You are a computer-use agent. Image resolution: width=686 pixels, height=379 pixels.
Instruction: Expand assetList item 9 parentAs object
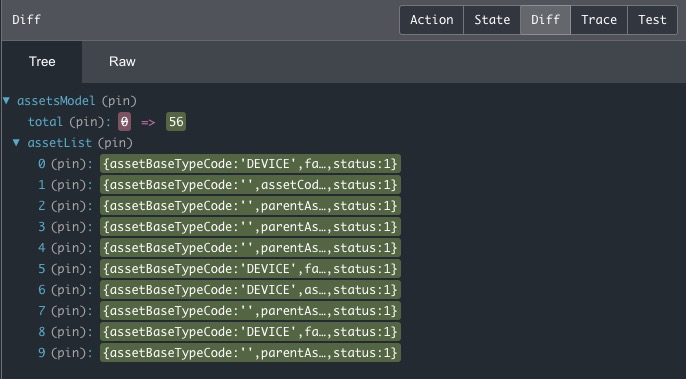(x=250, y=353)
